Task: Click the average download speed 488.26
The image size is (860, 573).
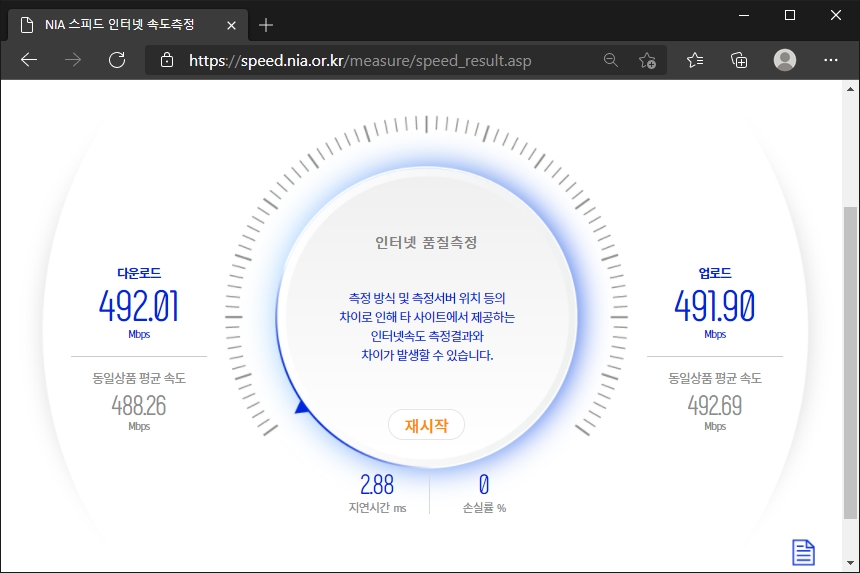Action: [139, 406]
